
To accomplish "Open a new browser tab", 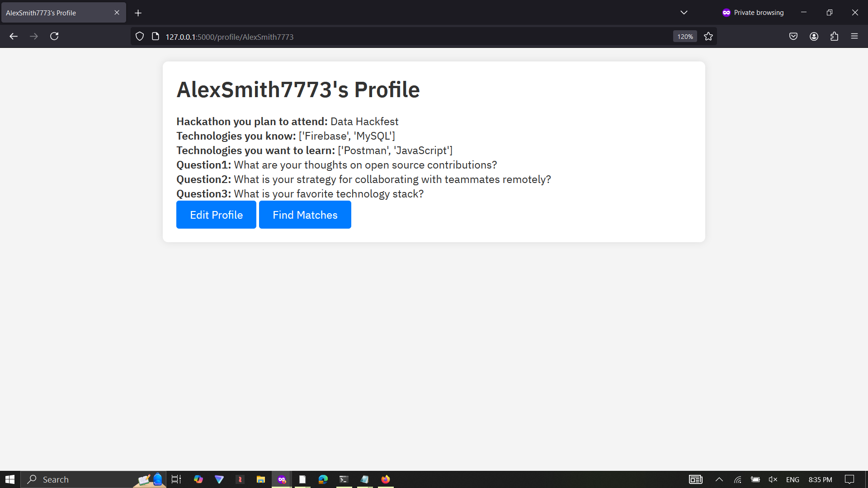I will point(138,13).
